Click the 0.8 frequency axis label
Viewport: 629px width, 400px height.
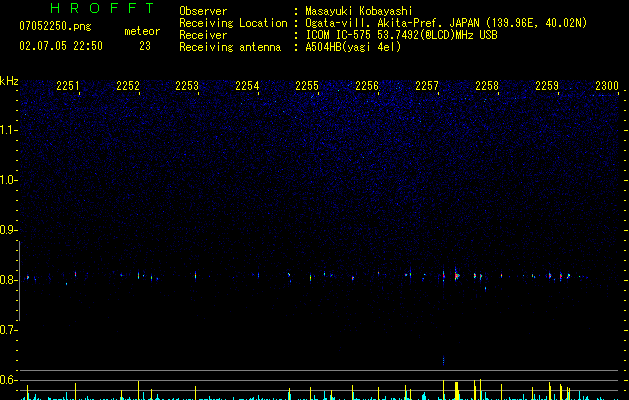point(9,280)
